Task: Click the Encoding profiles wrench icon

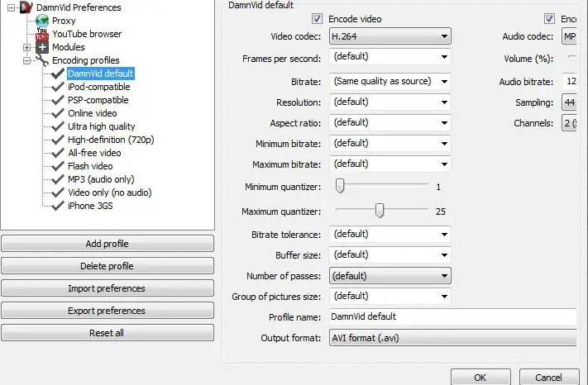Action: click(x=44, y=60)
